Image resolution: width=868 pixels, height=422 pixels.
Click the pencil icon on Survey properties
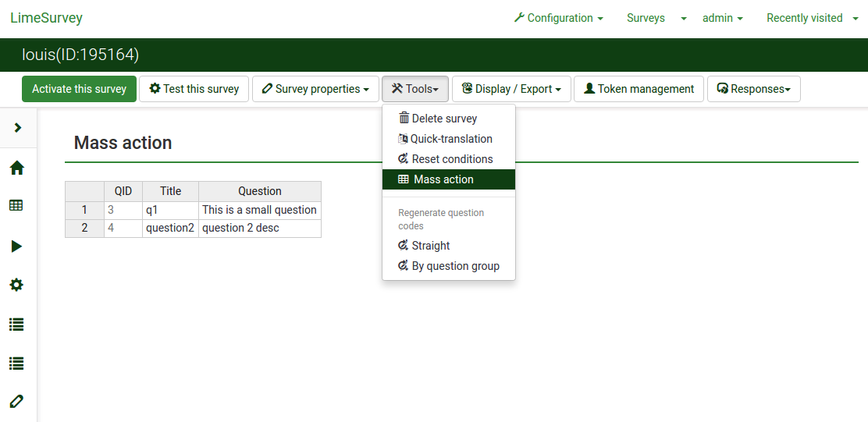pyautogui.click(x=268, y=88)
